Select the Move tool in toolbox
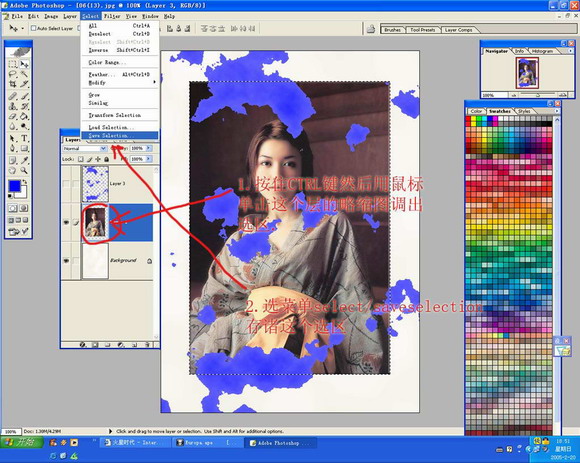580x463 pixels. pyautogui.click(x=24, y=64)
